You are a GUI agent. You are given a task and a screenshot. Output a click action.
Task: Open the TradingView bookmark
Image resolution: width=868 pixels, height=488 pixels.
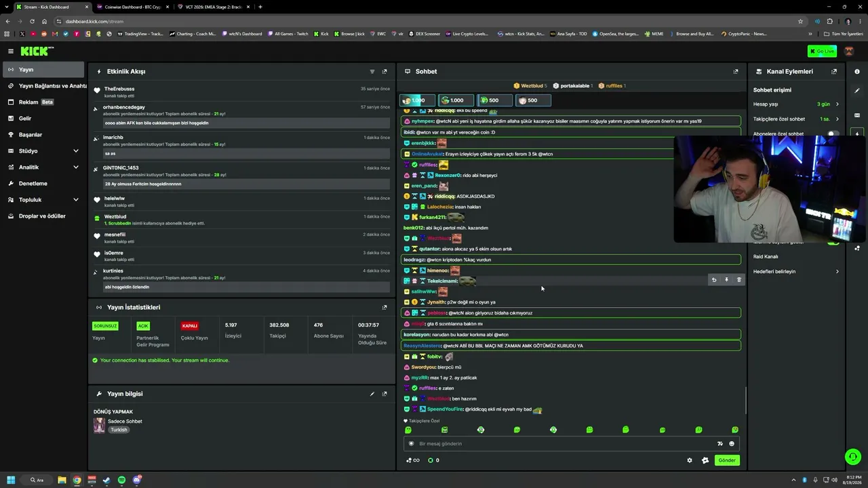(x=141, y=34)
